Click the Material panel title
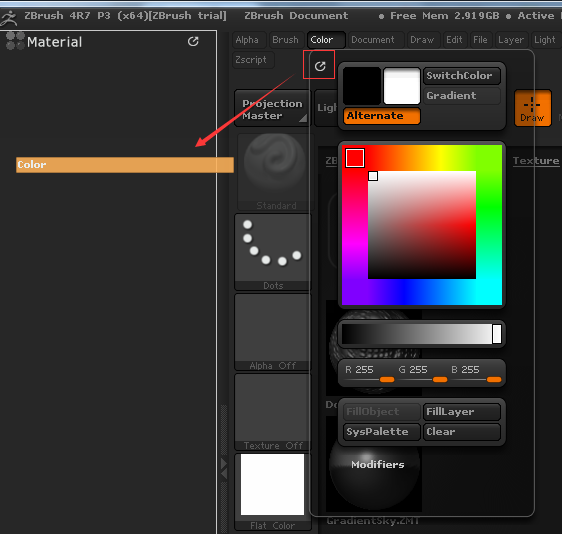 pos(54,42)
